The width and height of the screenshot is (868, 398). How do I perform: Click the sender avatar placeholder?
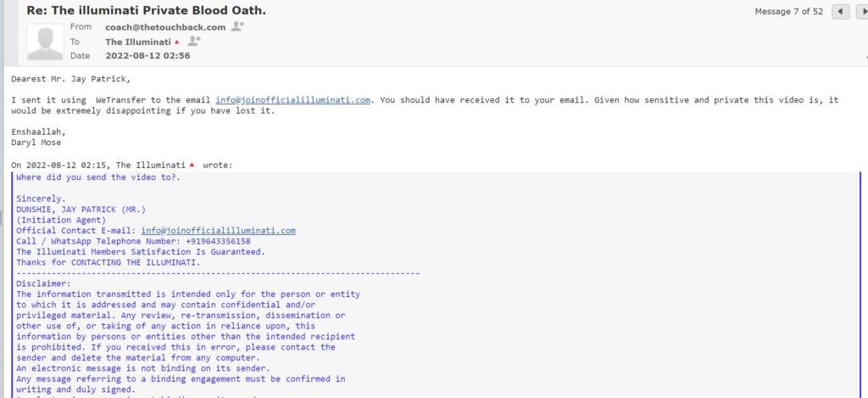click(45, 41)
